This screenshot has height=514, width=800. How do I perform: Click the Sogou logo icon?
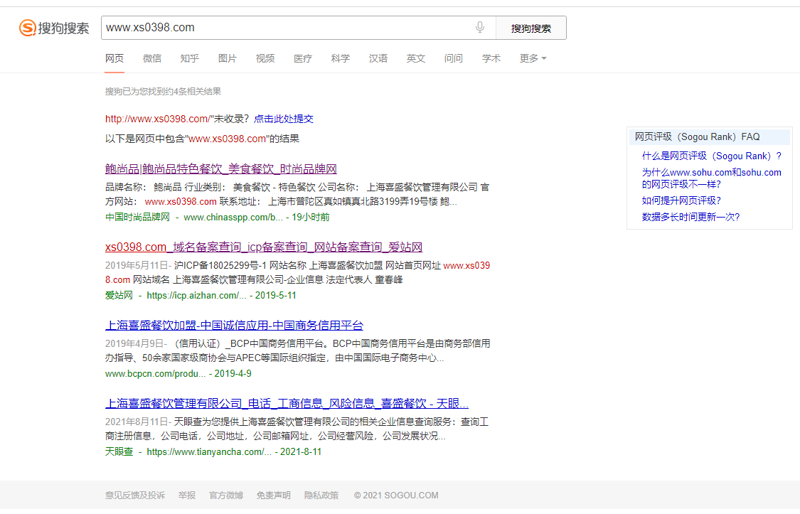point(28,28)
